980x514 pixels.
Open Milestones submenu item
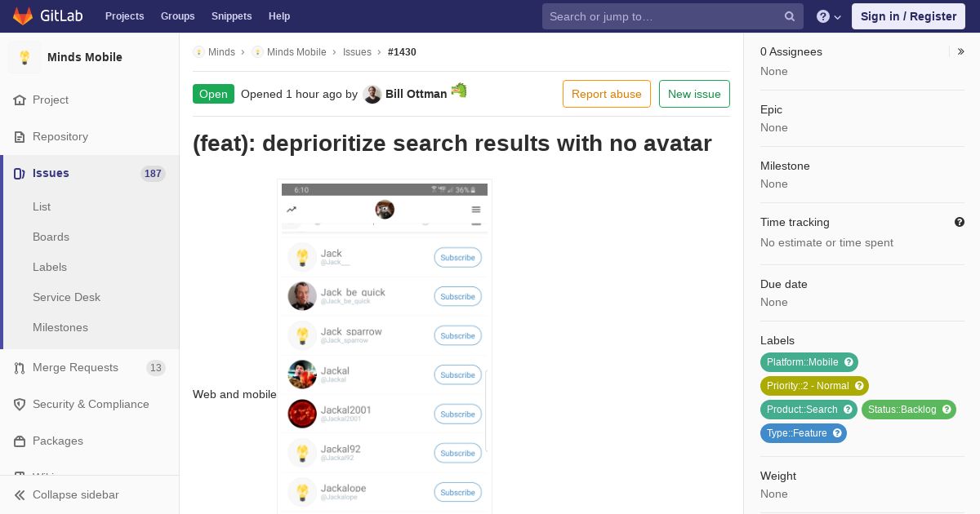point(60,327)
